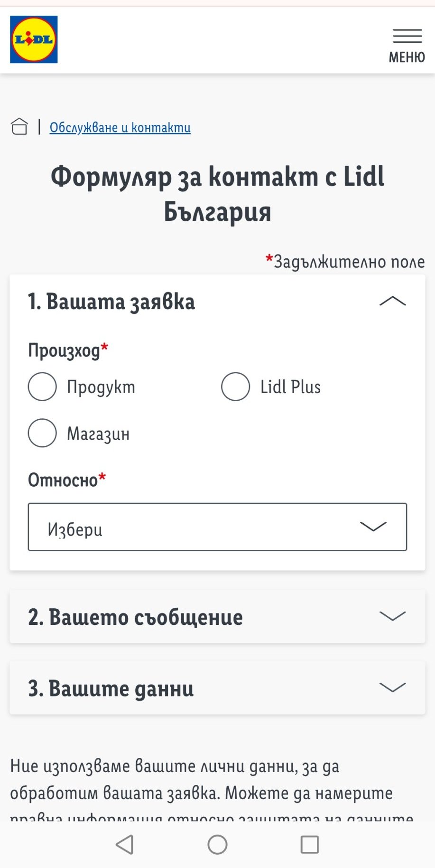Follow the Обслужване и контакти link

(120, 127)
